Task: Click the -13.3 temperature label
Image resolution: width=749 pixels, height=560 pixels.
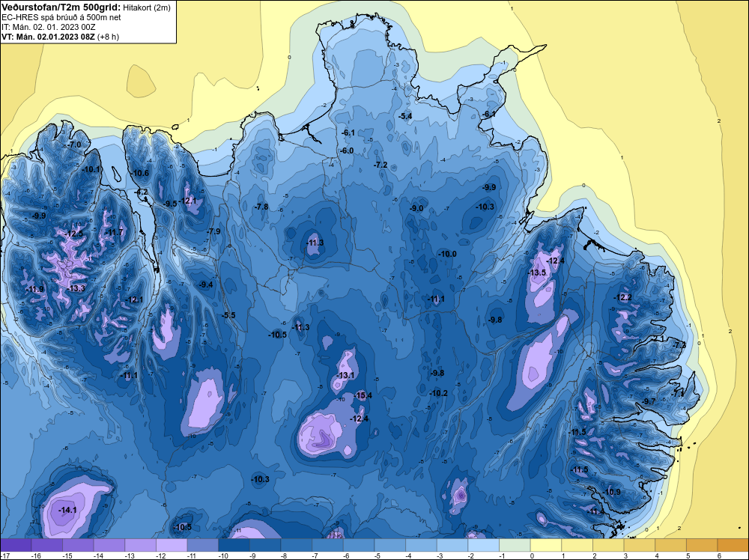Action: coord(76,288)
